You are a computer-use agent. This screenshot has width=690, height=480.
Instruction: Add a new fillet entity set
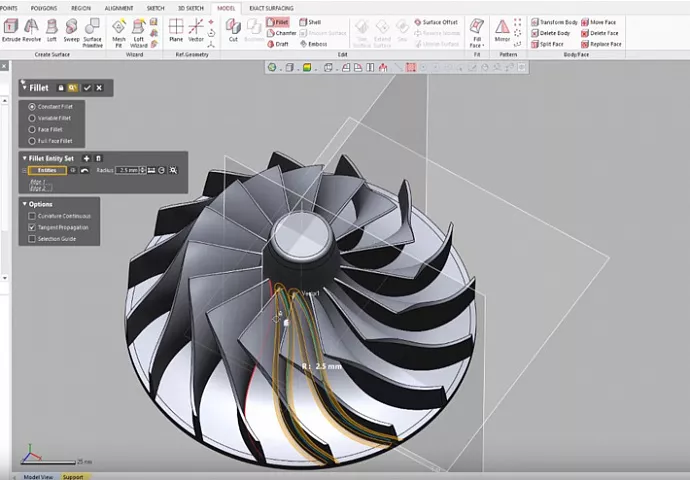[x=87, y=158]
